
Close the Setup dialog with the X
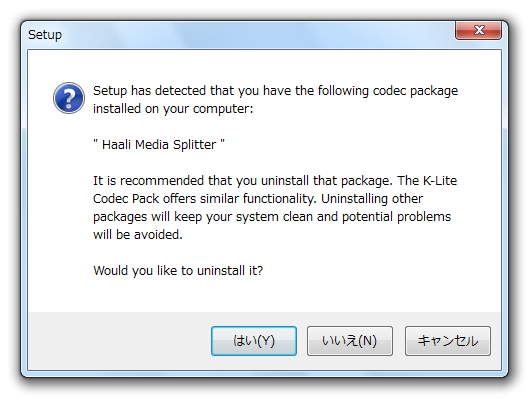click(x=478, y=30)
